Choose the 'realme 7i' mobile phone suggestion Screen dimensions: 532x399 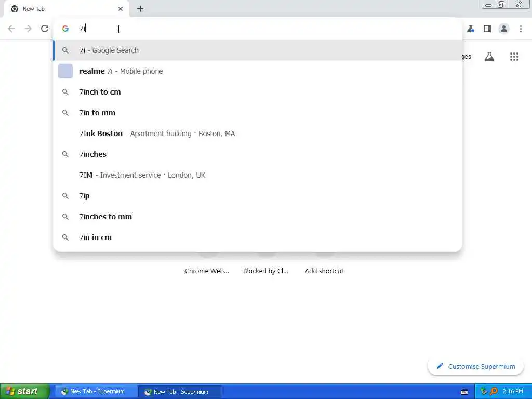(x=258, y=71)
